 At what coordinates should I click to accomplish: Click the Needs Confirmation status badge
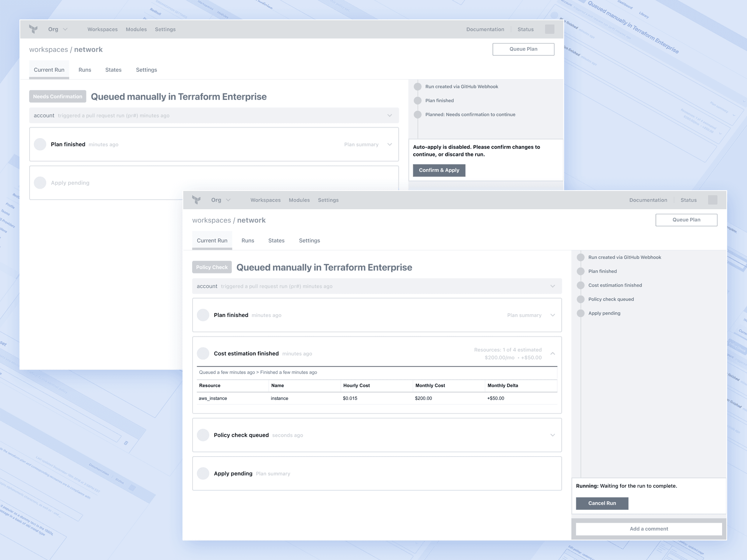click(58, 96)
